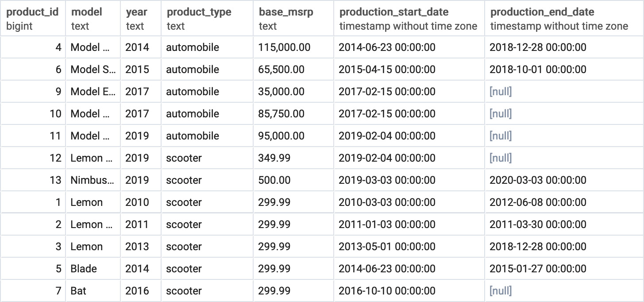Select product_id cell 4
The height and width of the screenshot is (302, 644).
point(33,47)
